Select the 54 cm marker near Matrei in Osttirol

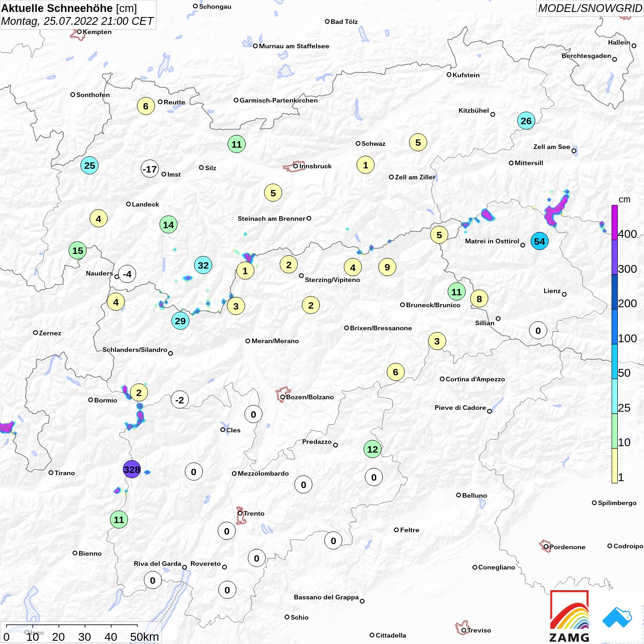click(540, 241)
